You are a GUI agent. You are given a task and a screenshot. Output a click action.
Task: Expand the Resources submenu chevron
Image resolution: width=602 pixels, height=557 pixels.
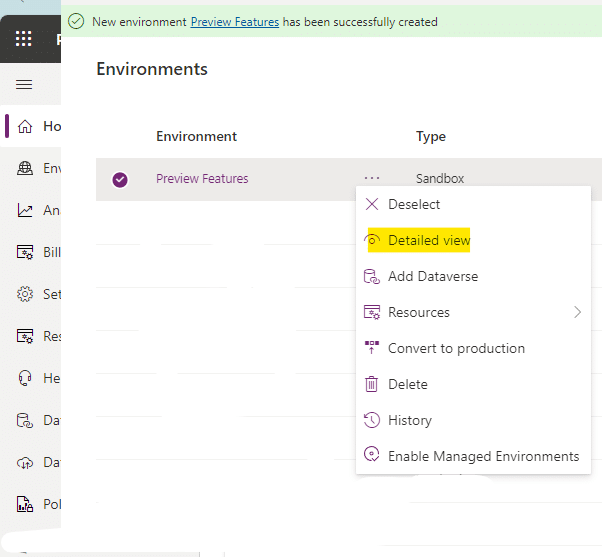(x=577, y=312)
